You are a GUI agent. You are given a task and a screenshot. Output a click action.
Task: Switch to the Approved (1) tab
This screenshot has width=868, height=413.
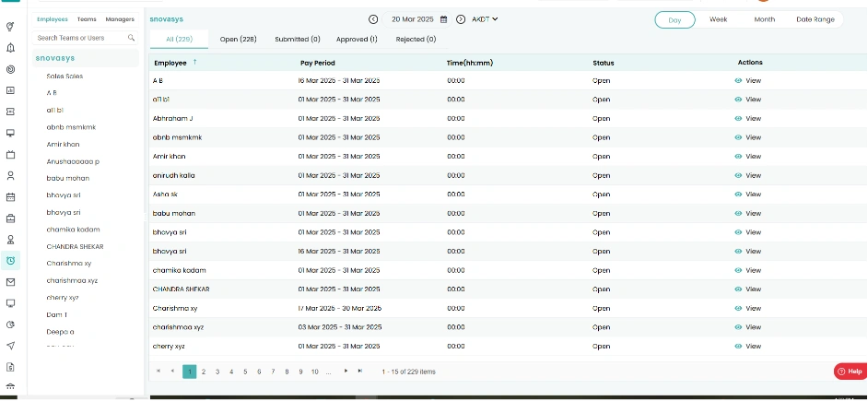357,40
